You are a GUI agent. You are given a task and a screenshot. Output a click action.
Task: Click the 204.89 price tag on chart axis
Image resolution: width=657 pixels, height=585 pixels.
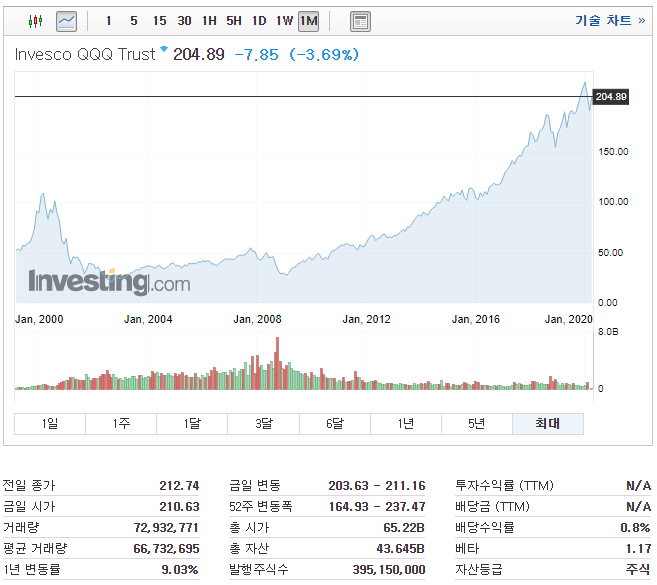pos(611,97)
